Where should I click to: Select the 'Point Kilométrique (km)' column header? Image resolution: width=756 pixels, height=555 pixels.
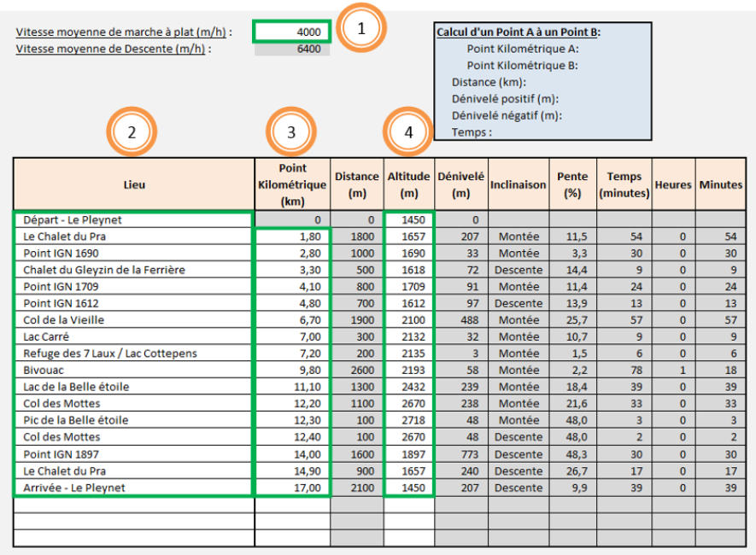[292, 184]
